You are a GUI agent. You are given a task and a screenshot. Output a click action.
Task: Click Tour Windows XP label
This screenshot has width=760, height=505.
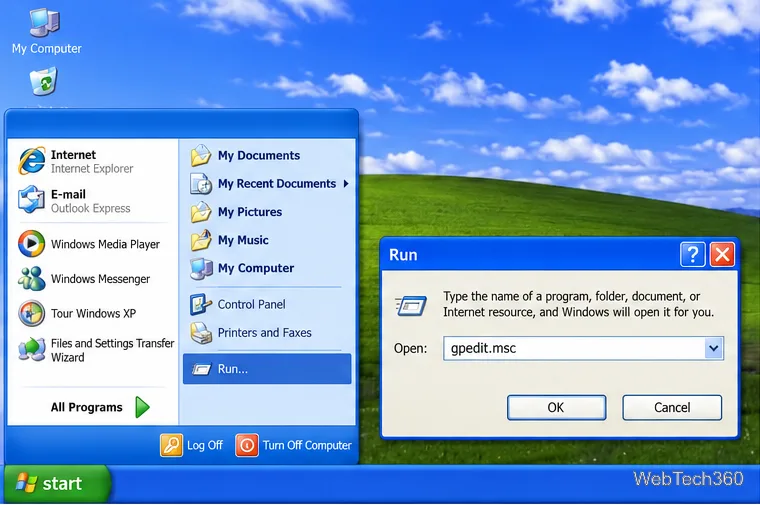93,314
